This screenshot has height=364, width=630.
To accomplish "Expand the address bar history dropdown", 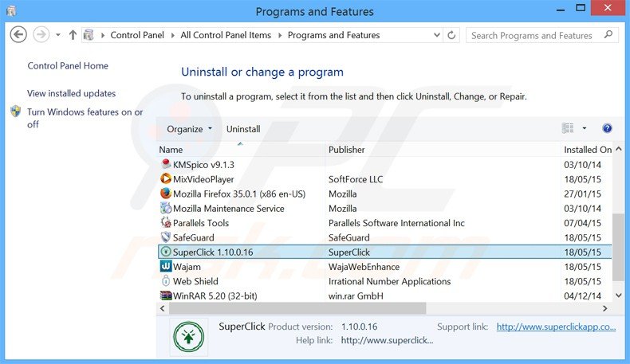I will 437,35.
